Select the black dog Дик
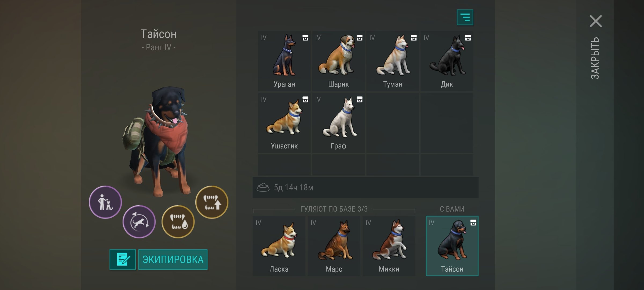The height and width of the screenshot is (290, 644). click(447, 61)
